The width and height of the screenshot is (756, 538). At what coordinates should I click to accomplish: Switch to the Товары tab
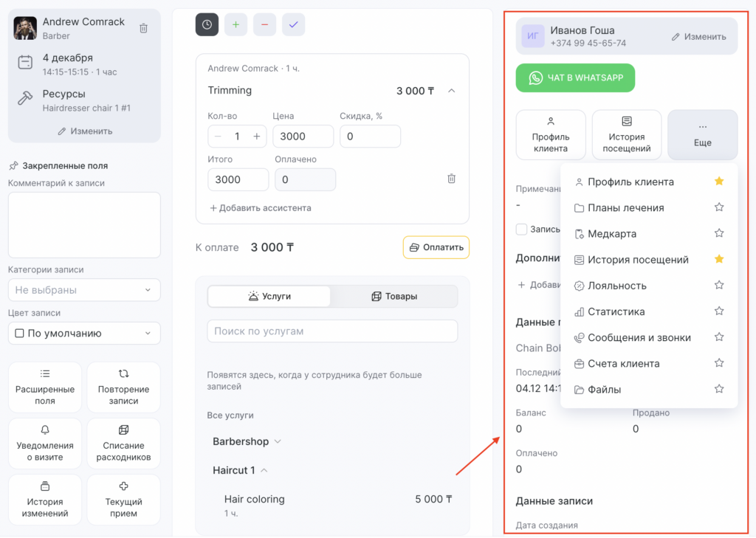(x=394, y=296)
